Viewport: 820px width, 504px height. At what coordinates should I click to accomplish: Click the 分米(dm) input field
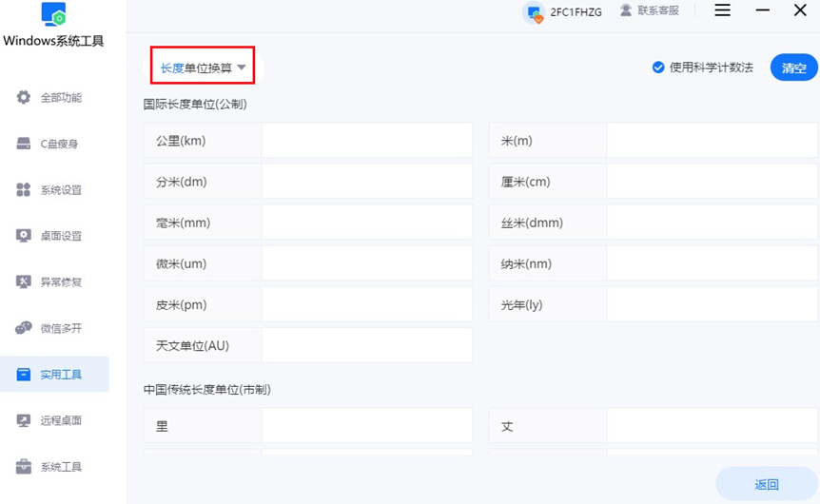366,182
